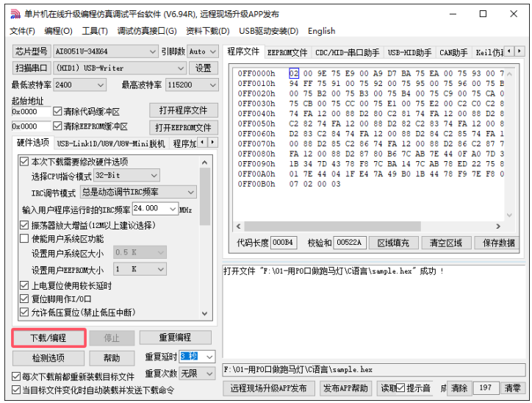
Task: Click the right tab scroll arrow beside Keil仿真 tab
Action: click(x=519, y=51)
